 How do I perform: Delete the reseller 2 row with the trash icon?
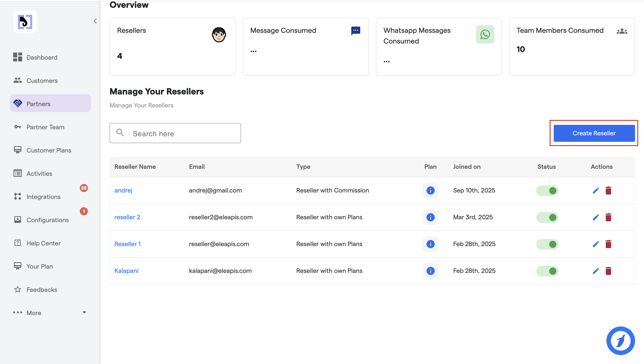(x=608, y=217)
